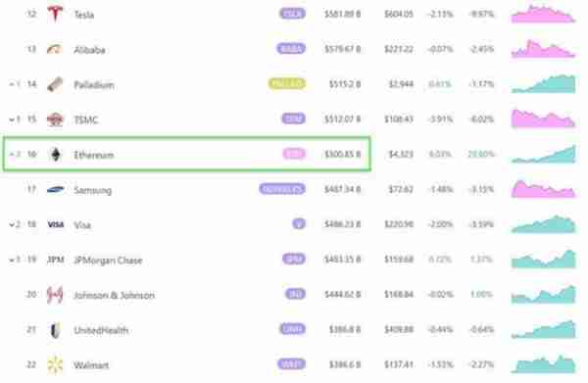This screenshot has width=588, height=383.
Task: Click the Ethereum diamond icon
Action: coord(56,155)
